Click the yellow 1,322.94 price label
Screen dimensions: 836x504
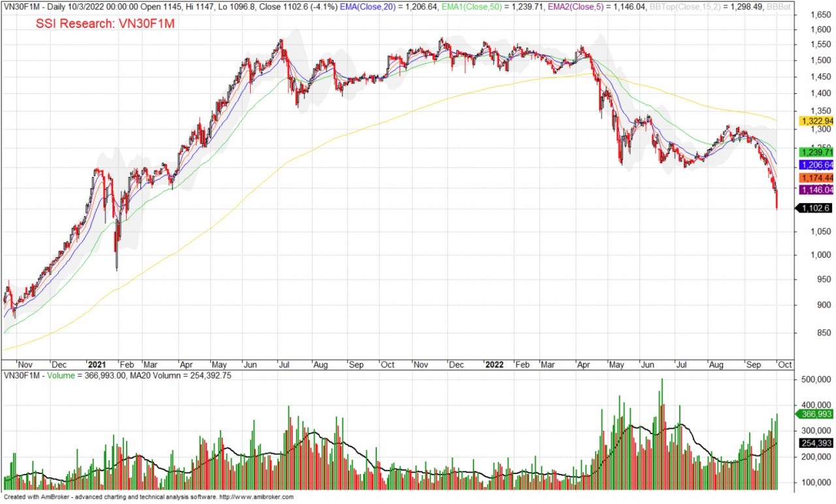pyautogui.click(x=816, y=121)
